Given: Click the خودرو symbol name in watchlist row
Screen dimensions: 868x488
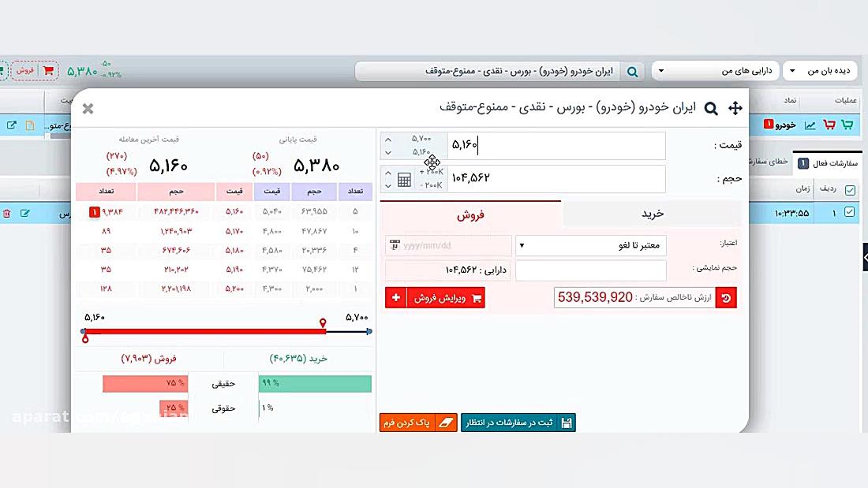Looking at the screenshot, I should [785, 125].
